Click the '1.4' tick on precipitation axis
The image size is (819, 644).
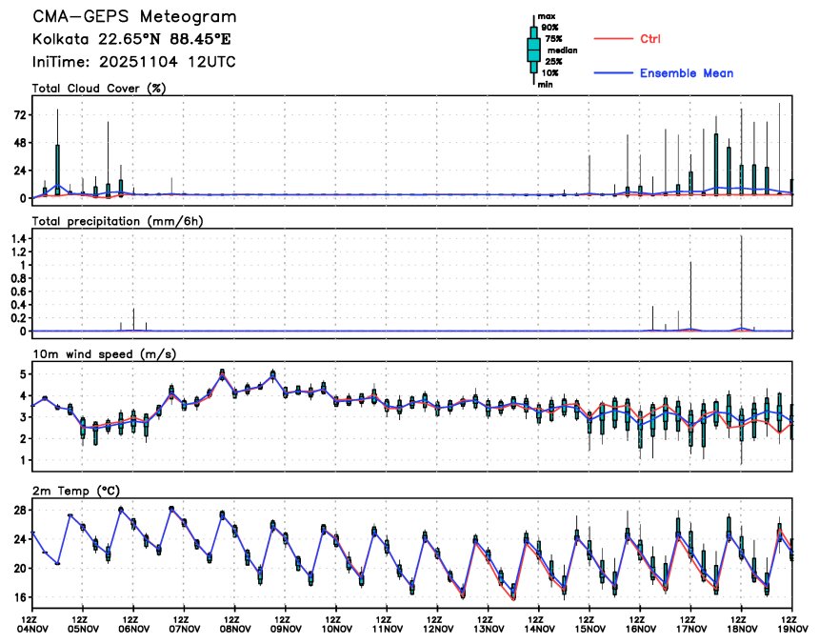[18, 239]
